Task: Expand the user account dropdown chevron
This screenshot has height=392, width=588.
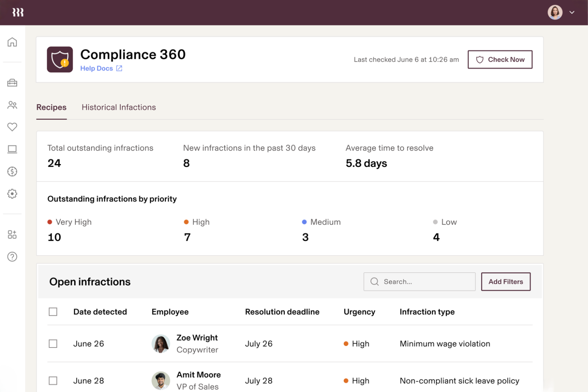Action: 572,12
